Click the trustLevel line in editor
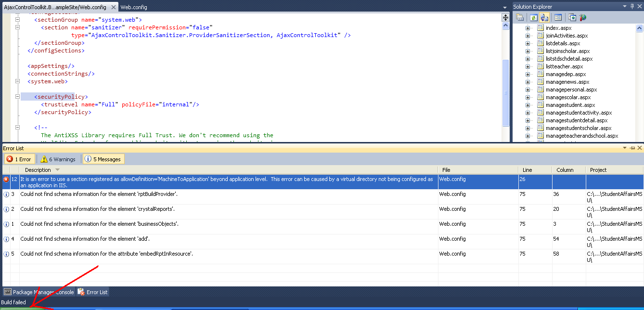Viewport: 644px width, 310px height. click(120, 104)
